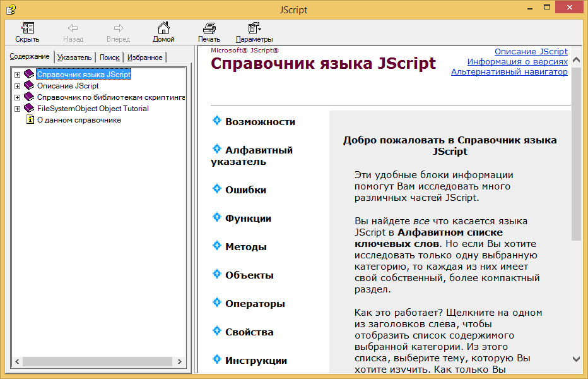Screen dimensions: 588x379
Task: Expand the FileSystemObject Object Tutorial node
Action: 17,109
